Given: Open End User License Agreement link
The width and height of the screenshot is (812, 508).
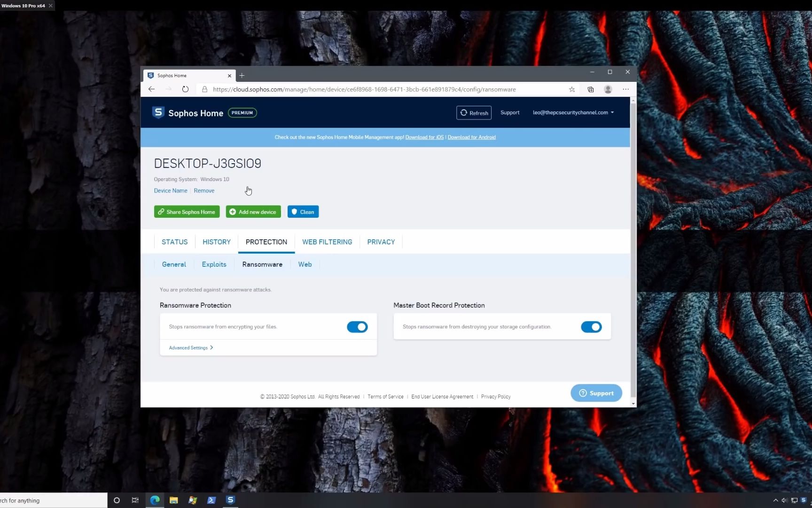Looking at the screenshot, I should [x=442, y=397].
